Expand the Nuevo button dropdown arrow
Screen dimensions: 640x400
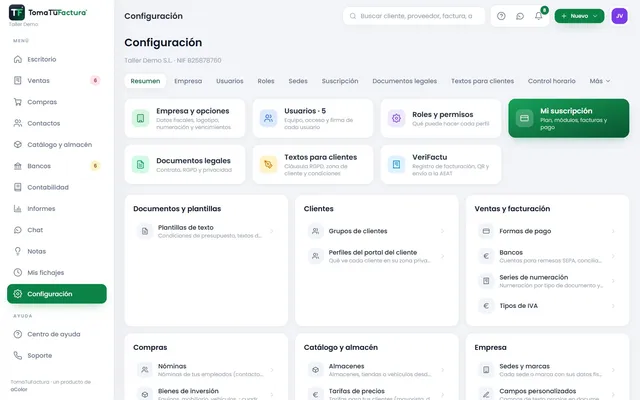595,16
